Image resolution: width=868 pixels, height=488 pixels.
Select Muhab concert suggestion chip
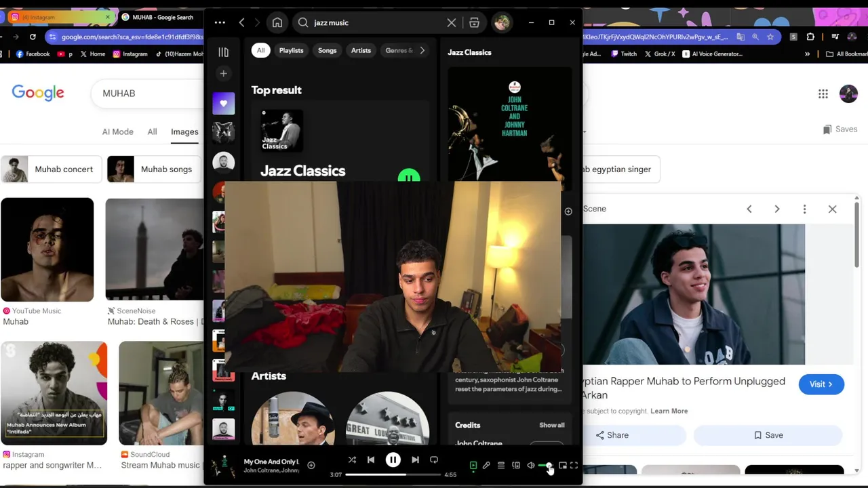(52, 169)
